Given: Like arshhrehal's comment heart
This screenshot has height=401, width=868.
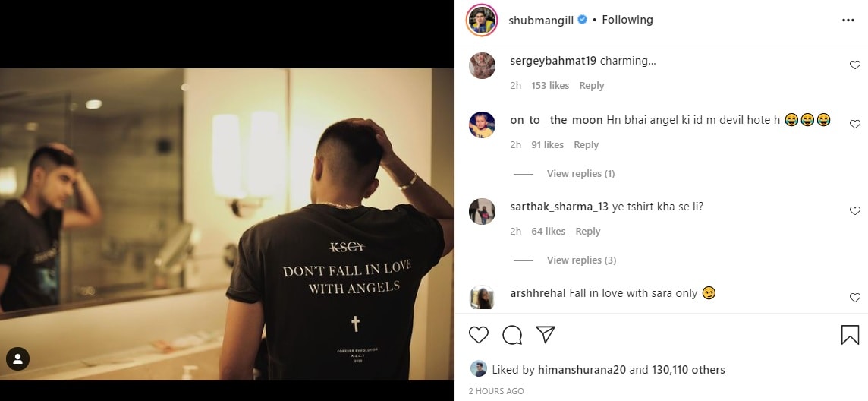Looking at the screenshot, I should coord(854,298).
